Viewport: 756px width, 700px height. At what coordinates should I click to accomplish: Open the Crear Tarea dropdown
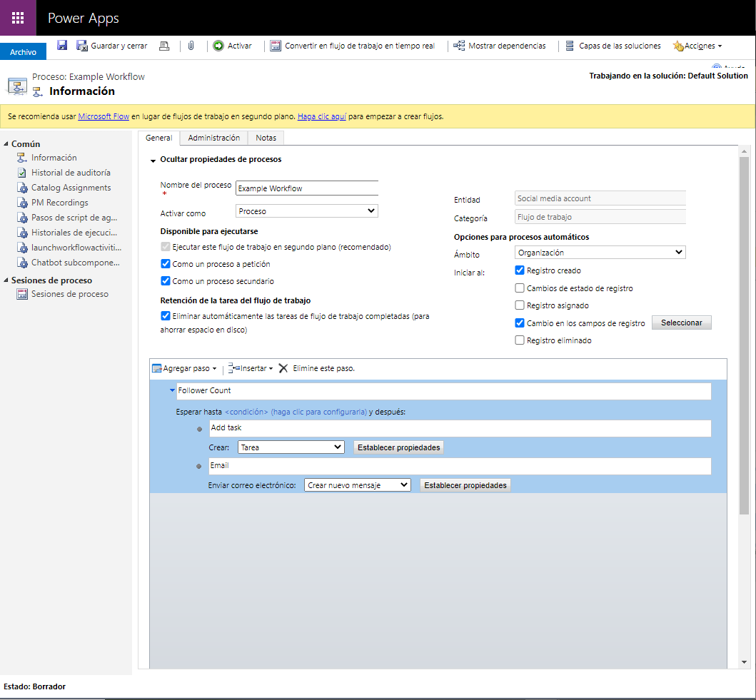click(x=291, y=447)
